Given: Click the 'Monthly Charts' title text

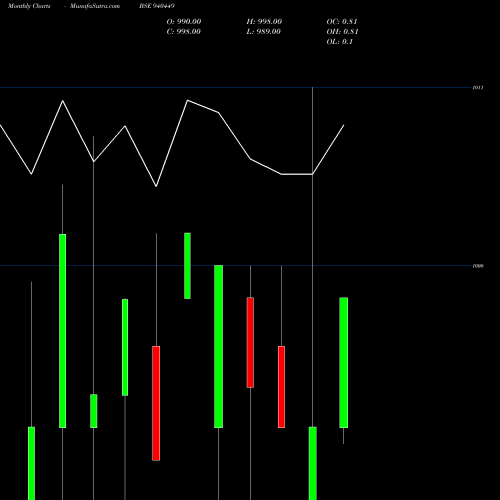Looking at the screenshot, I should 29,6.
